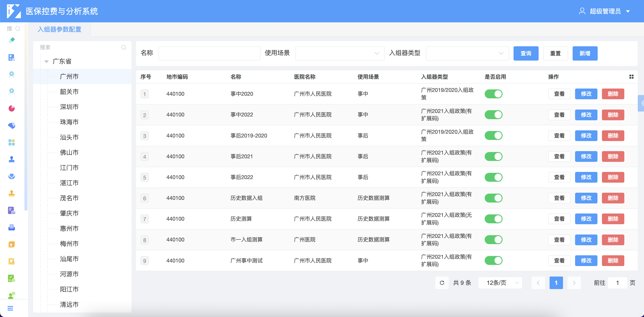Screen dimensions: 644x317
Task: Go to the previous page arrow
Action: (x=538, y=283)
